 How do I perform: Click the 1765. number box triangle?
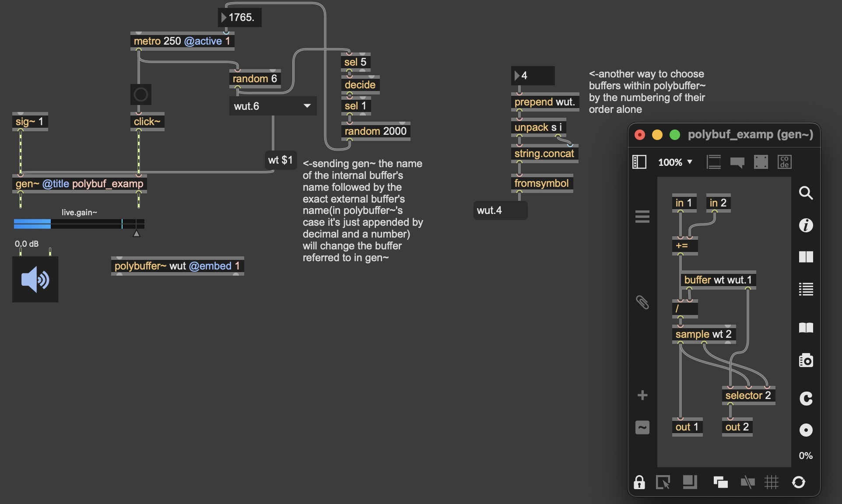(x=224, y=17)
